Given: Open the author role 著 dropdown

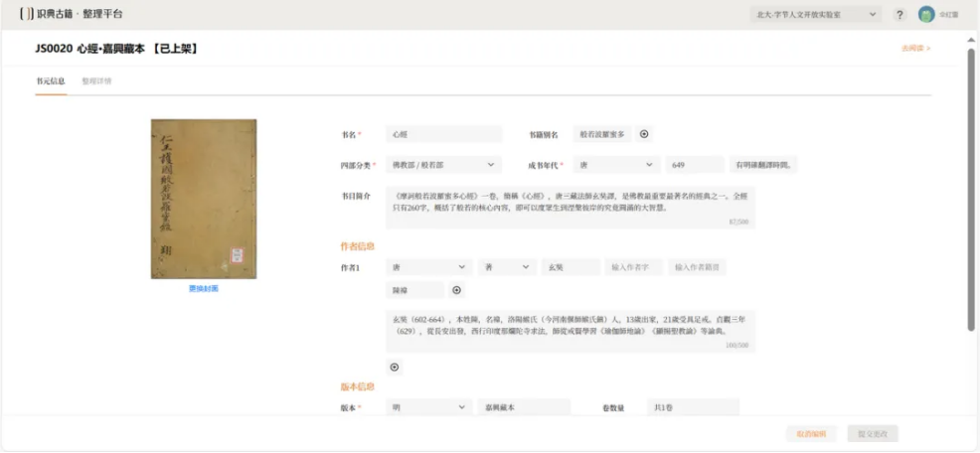Looking at the screenshot, I should pos(508,267).
